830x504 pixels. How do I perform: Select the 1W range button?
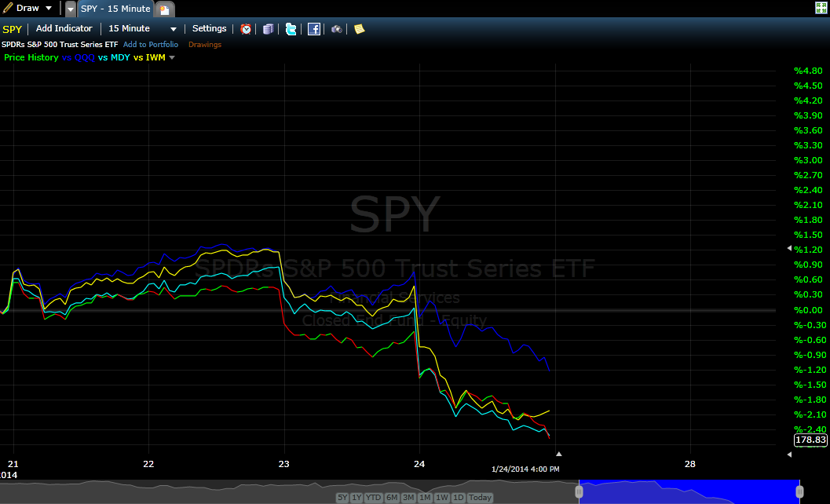click(x=442, y=498)
